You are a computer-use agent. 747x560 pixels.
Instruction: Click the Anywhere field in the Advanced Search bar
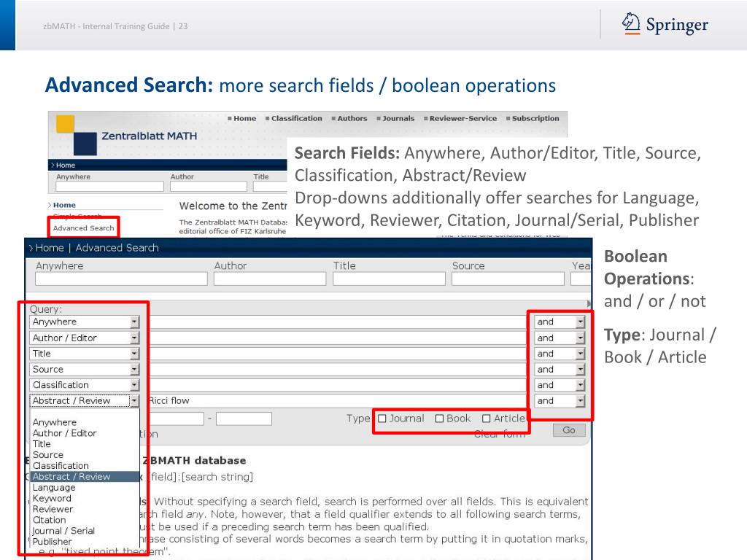tap(121, 279)
